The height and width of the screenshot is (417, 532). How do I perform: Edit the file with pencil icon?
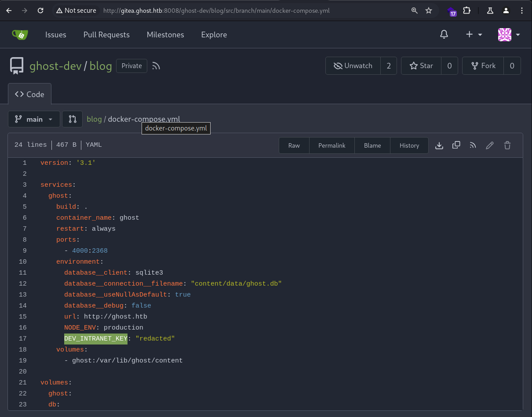(490, 145)
